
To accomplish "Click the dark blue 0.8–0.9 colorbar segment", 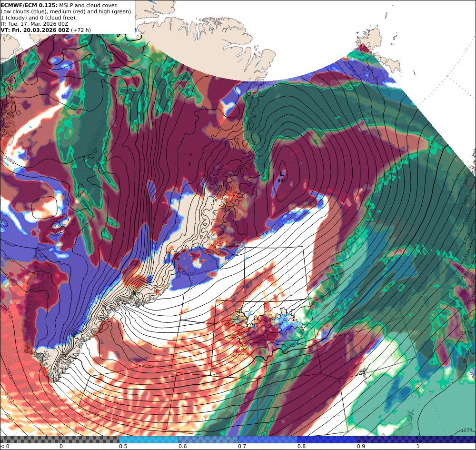I will (x=327, y=440).
